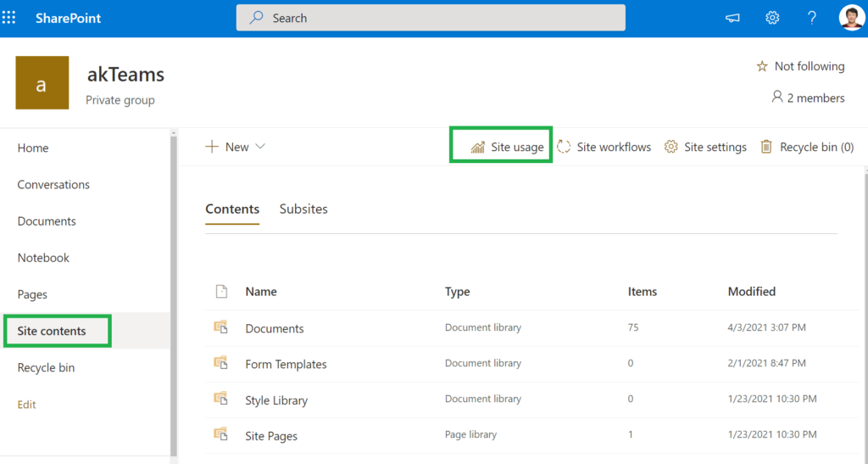Open the Form Templates library name

point(287,364)
